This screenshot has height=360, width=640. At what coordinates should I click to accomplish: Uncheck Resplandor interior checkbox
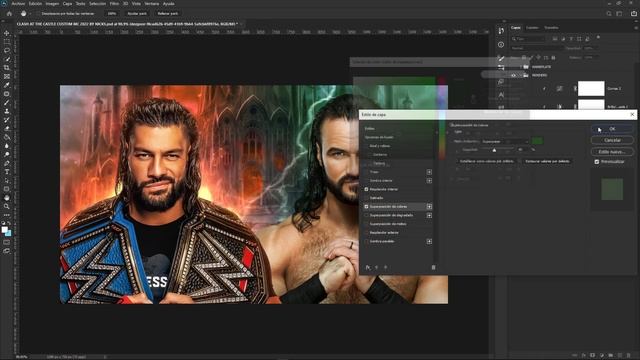[x=366, y=189]
